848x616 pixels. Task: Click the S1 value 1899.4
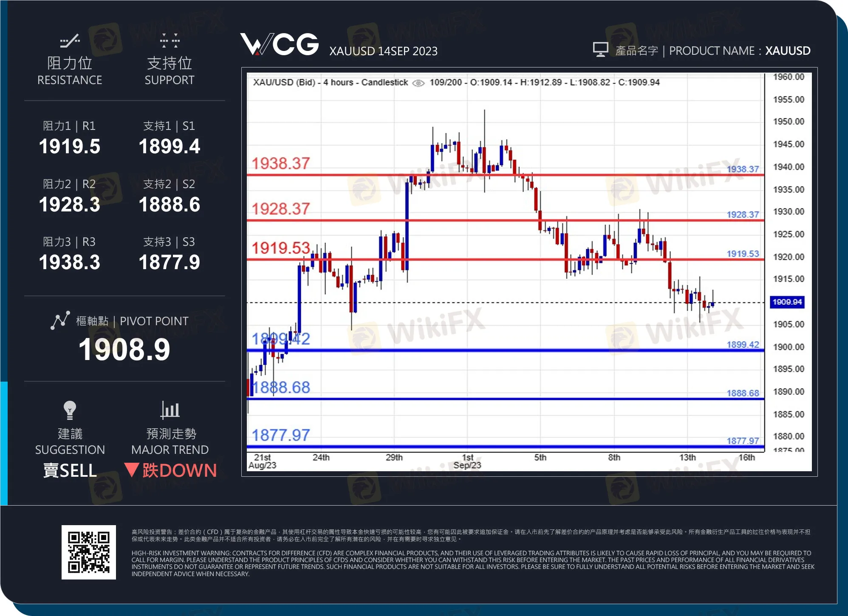click(x=170, y=146)
